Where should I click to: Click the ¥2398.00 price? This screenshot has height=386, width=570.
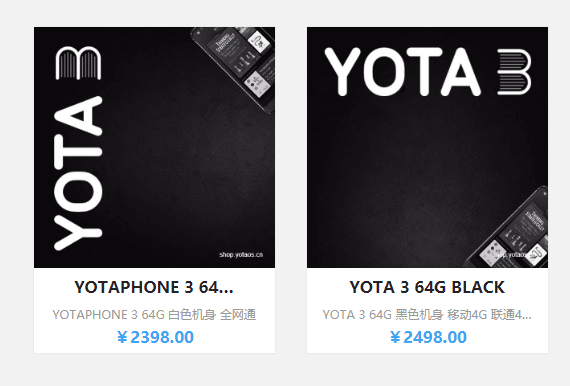click(x=155, y=337)
